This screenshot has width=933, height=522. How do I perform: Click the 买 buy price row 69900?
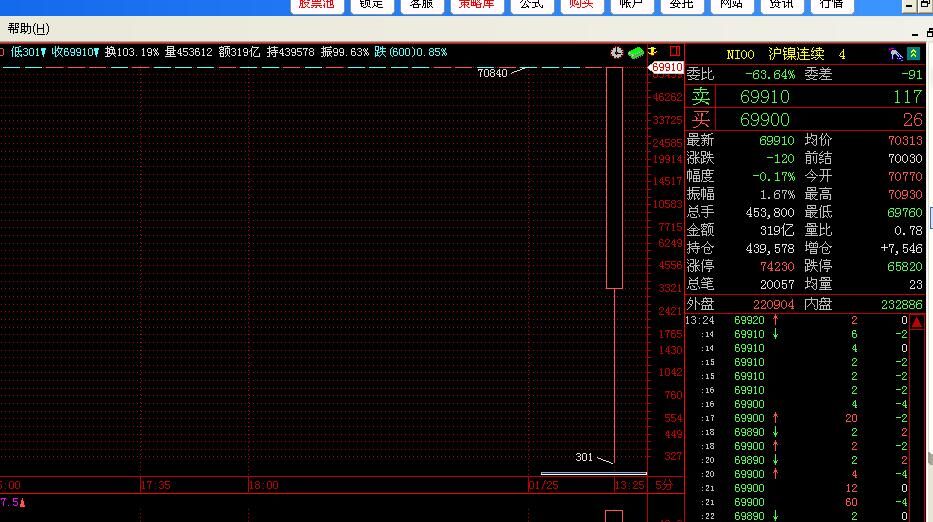point(765,120)
